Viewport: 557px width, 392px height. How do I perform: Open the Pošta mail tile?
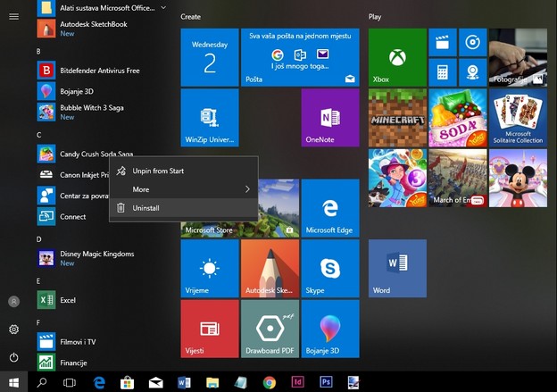(300, 57)
